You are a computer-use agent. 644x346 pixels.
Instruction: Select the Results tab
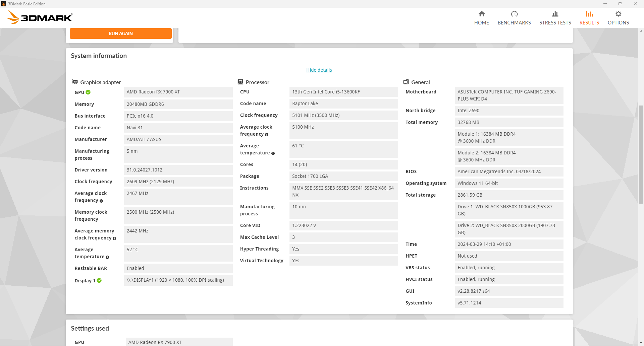click(589, 18)
